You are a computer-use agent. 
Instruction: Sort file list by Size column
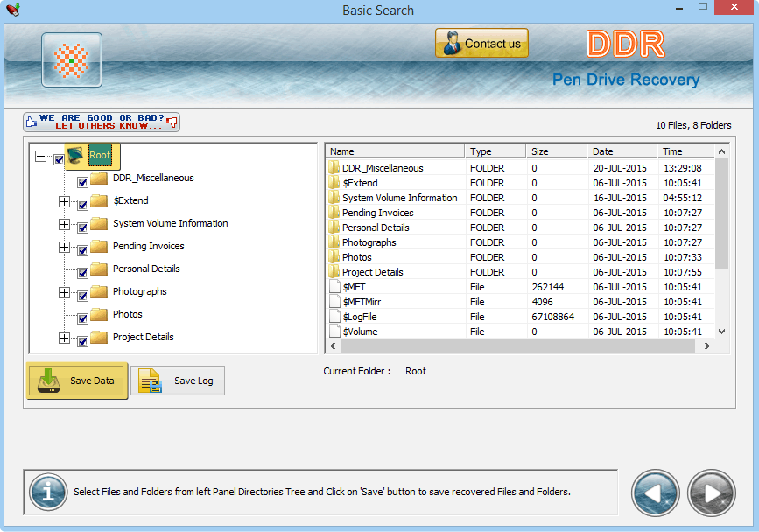pos(557,151)
